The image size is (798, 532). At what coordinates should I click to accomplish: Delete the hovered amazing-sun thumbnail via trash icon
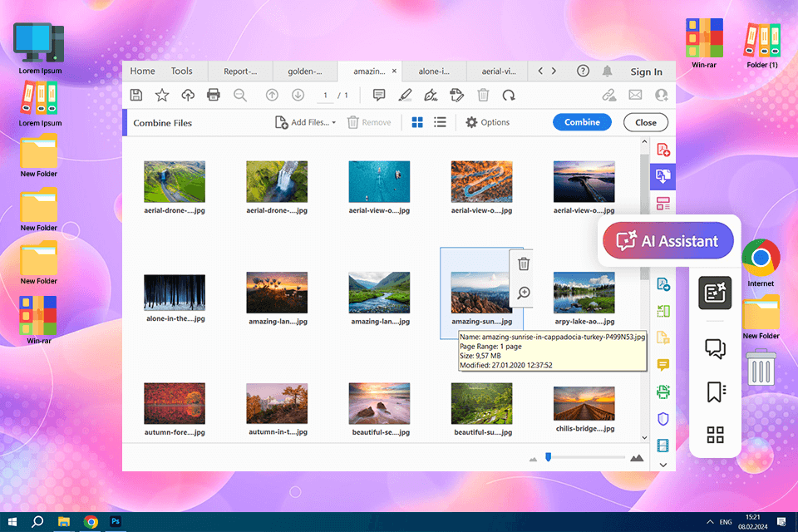[524, 264]
